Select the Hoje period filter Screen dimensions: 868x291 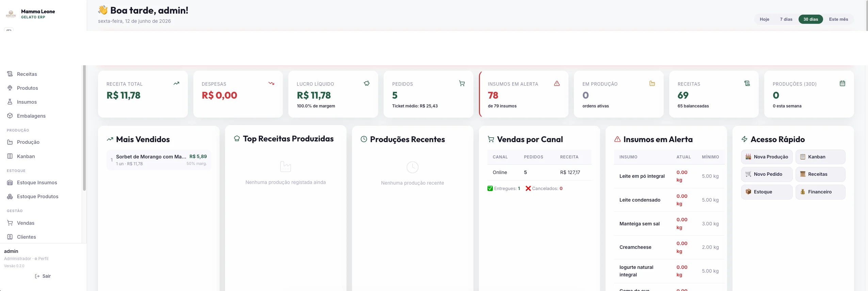(x=764, y=19)
